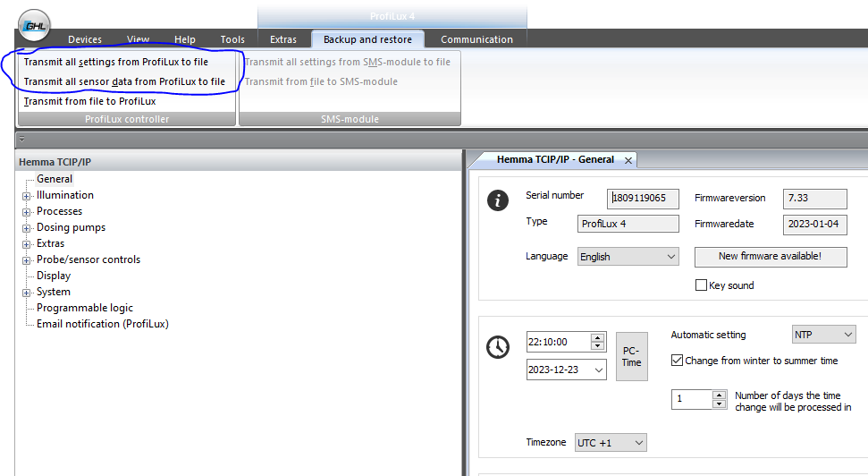Click the Type field showing ProfiLux 4
The height and width of the screenshot is (476, 868).
(x=628, y=224)
